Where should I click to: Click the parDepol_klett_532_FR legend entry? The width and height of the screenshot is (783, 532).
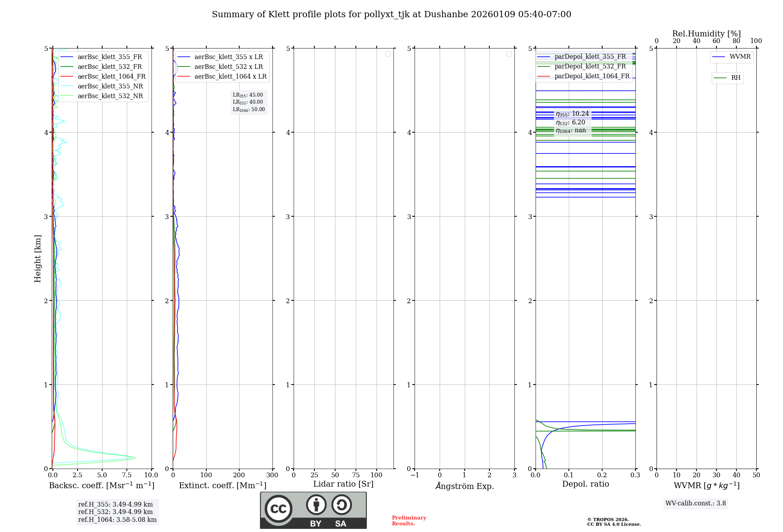pos(590,66)
